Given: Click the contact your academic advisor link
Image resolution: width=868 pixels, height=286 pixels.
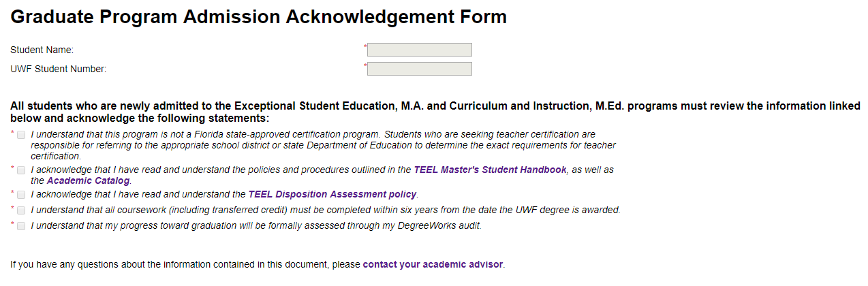Looking at the screenshot, I should (x=433, y=264).
